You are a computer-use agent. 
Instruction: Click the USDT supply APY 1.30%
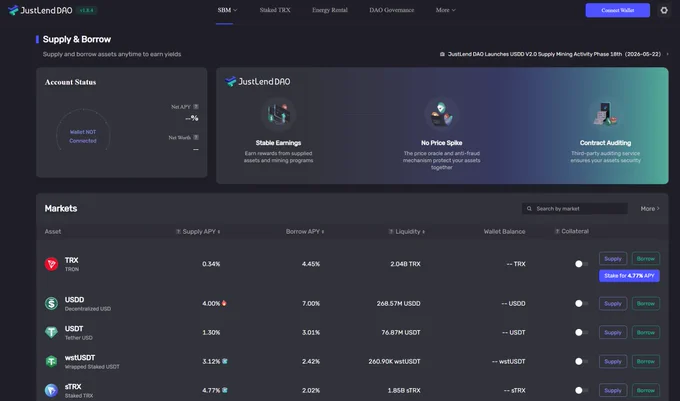(211, 333)
